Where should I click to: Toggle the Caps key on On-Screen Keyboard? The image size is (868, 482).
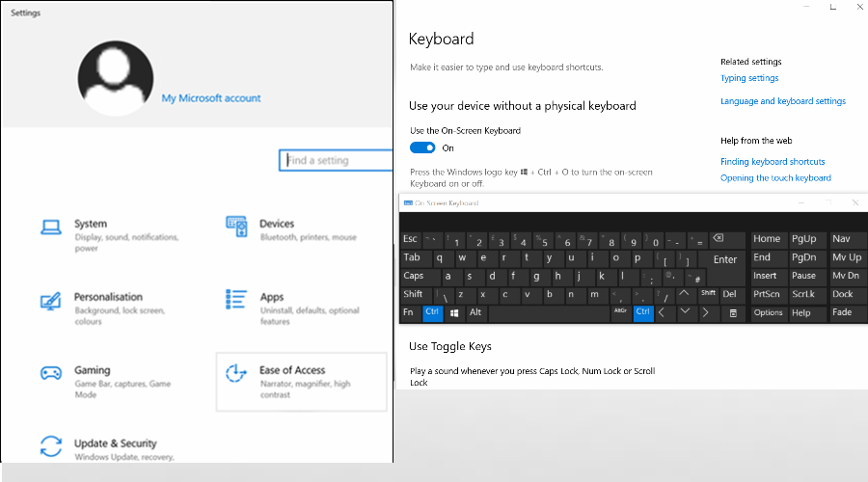point(420,276)
